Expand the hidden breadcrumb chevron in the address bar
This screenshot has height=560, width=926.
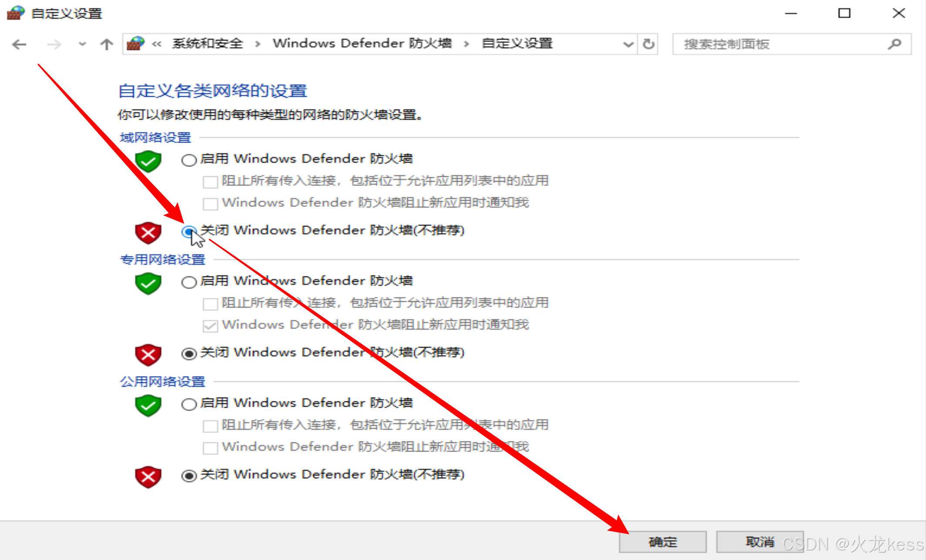pyautogui.click(x=157, y=44)
